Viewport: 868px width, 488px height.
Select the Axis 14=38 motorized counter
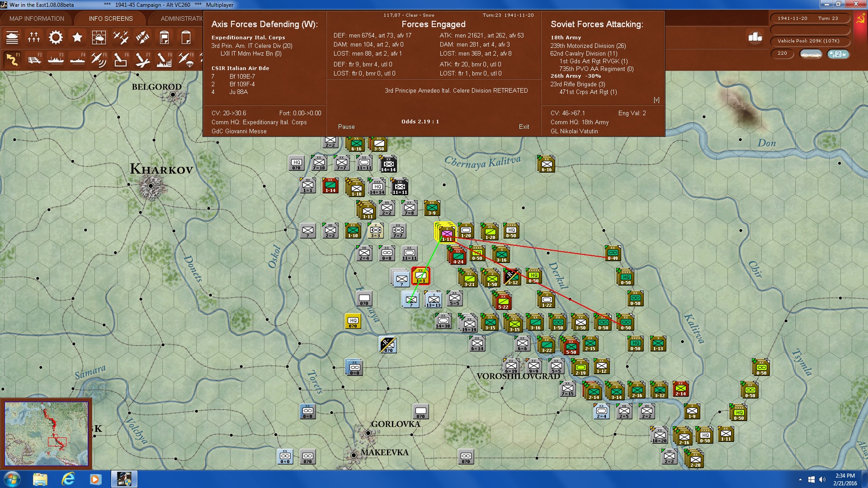pyautogui.click(x=443, y=321)
